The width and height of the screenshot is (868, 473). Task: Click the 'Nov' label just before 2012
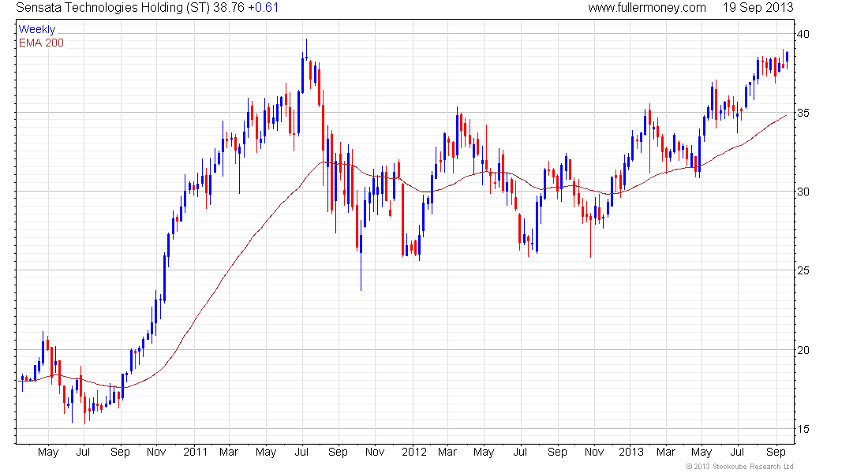(375, 452)
